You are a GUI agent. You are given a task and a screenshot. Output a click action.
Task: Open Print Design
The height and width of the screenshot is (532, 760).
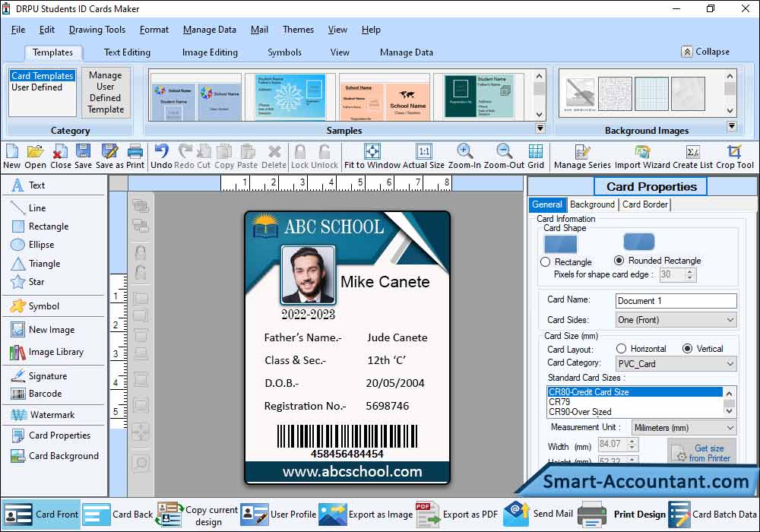pyautogui.click(x=622, y=515)
